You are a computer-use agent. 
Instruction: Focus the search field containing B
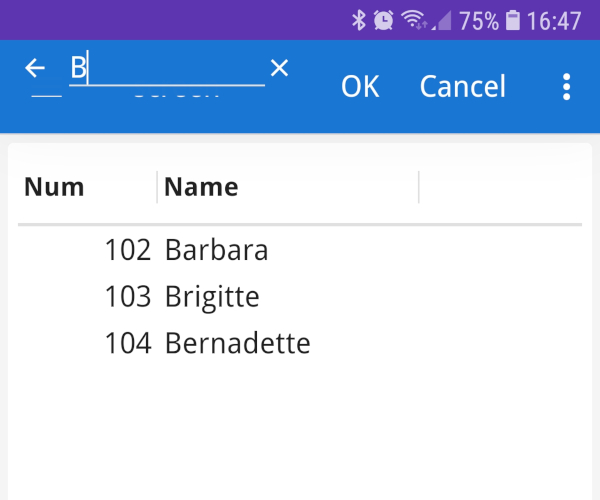[167, 68]
